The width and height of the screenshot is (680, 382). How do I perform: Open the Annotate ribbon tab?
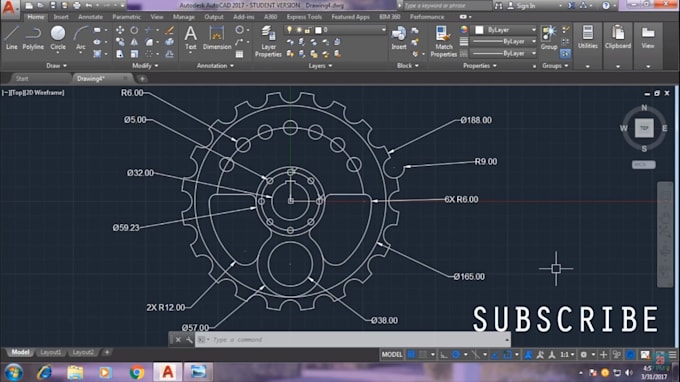(90, 17)
